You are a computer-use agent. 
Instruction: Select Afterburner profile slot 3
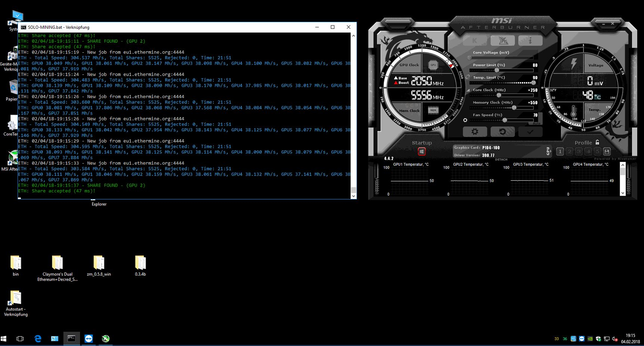click(579, 151)
